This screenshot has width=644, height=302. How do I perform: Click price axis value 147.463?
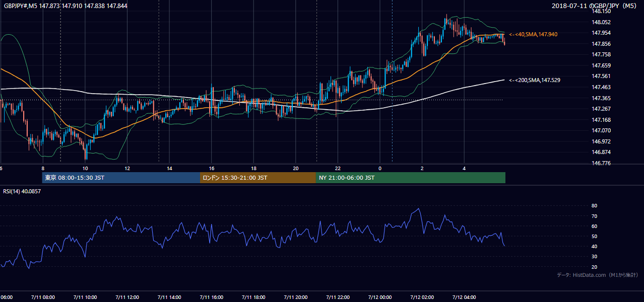[601, 87]
